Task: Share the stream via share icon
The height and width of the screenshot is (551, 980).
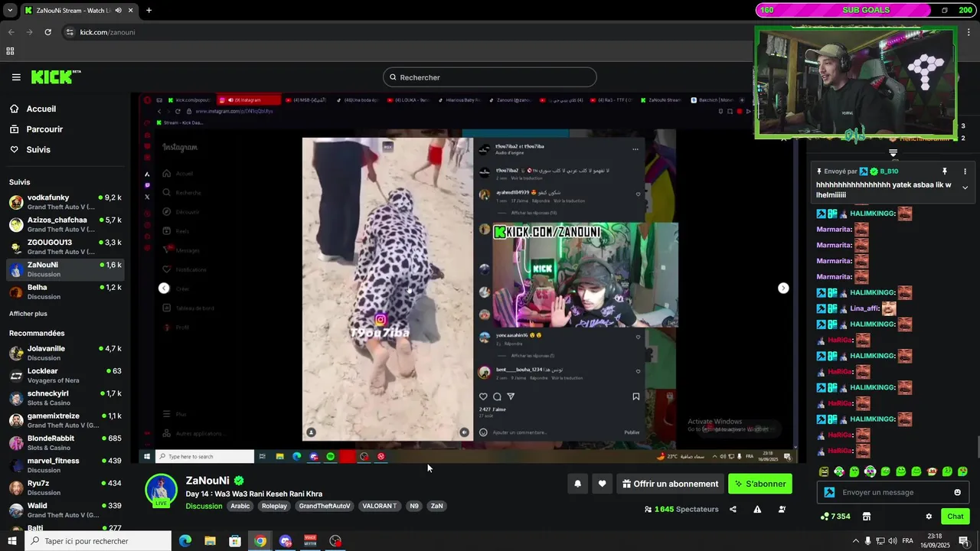Action: (x=733, y=509)
